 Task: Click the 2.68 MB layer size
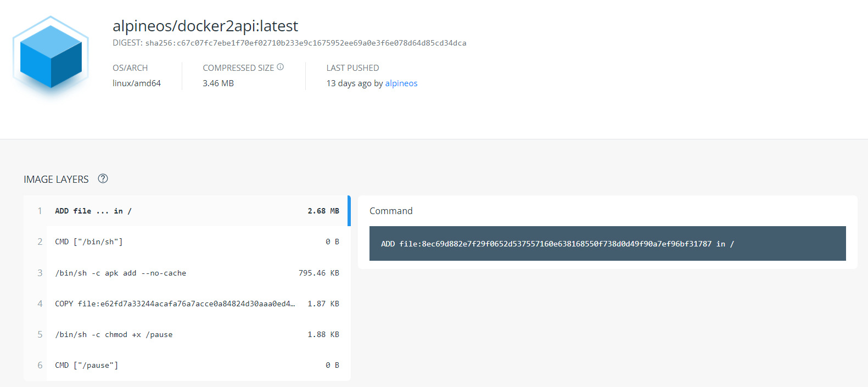point(323,211)
